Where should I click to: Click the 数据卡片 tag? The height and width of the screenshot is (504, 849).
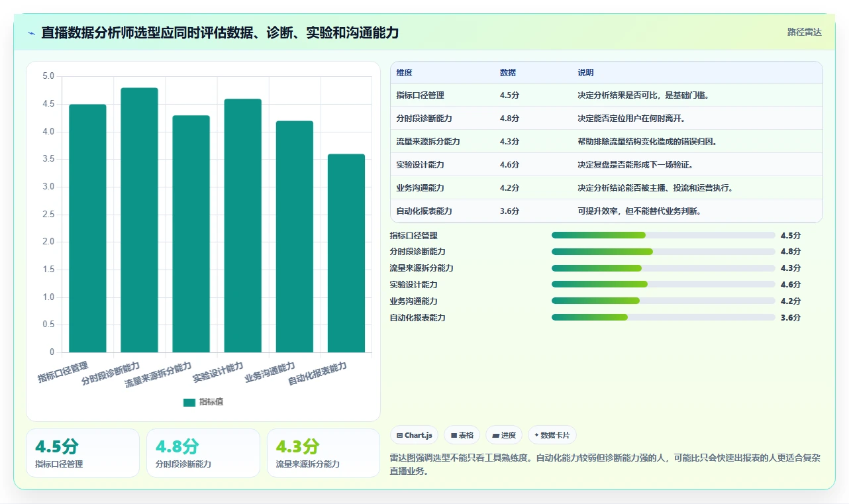(552, 435)
